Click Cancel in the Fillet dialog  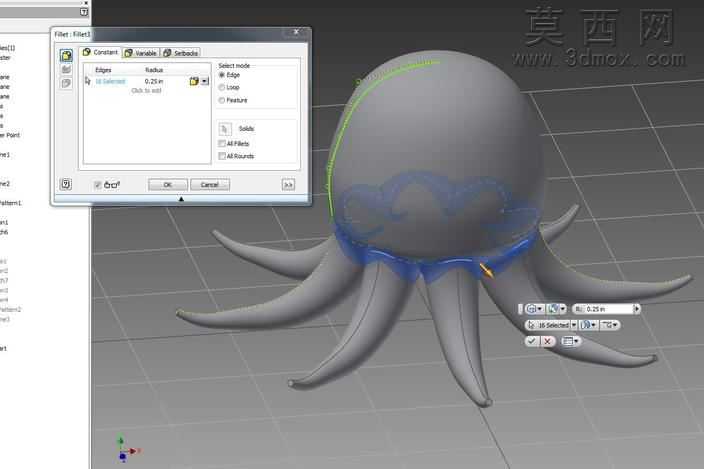coord(210,185)
